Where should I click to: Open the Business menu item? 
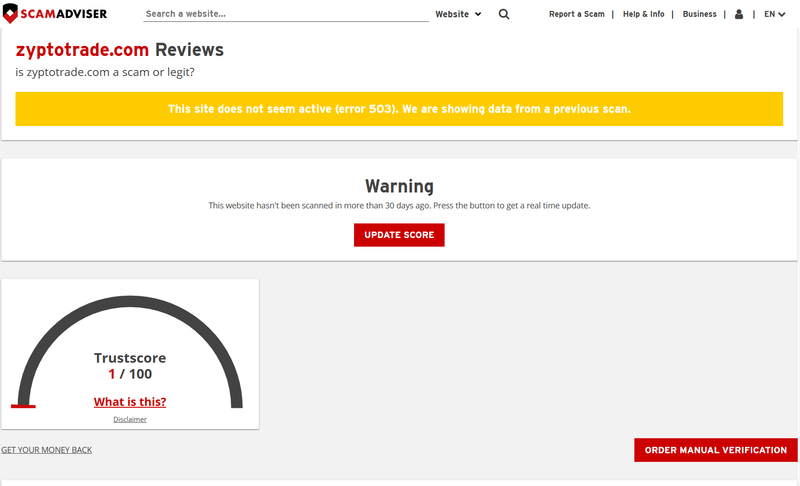coord(699,14)
